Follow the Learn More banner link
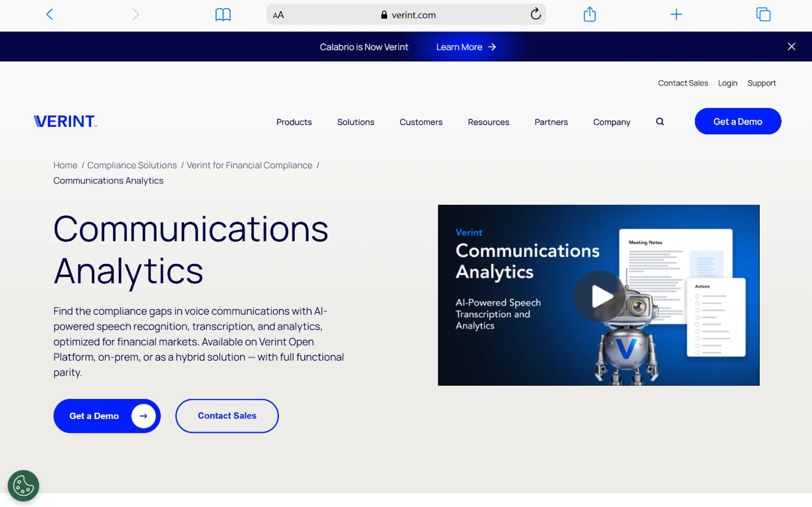 point(466,47)
